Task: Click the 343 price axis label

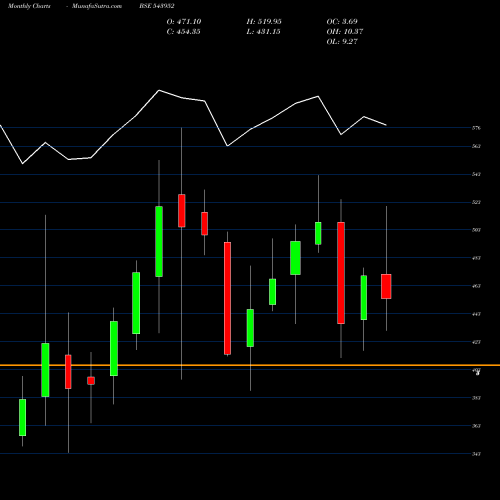Action: point(476,454)
